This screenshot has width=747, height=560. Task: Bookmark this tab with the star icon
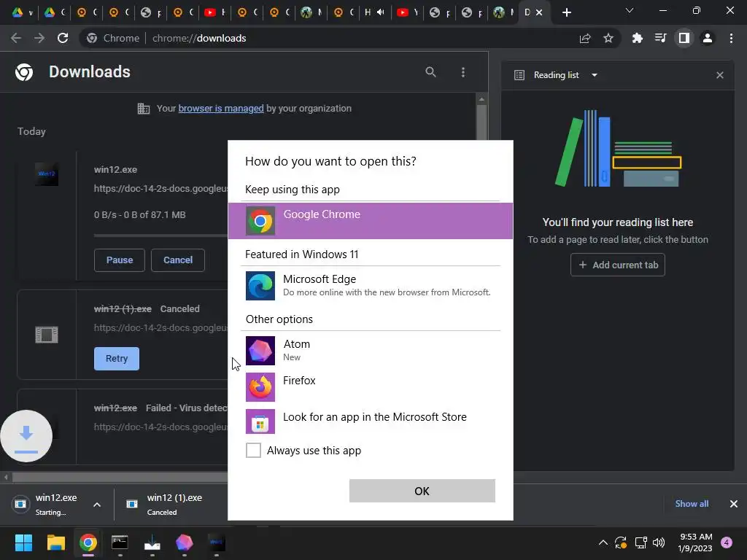pos(608,38)
